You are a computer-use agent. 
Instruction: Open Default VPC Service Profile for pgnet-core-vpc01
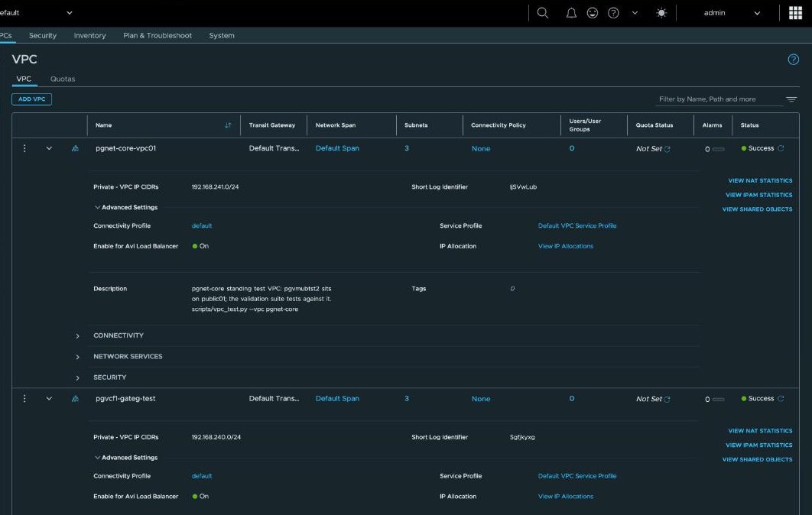(x=577, y=225)
